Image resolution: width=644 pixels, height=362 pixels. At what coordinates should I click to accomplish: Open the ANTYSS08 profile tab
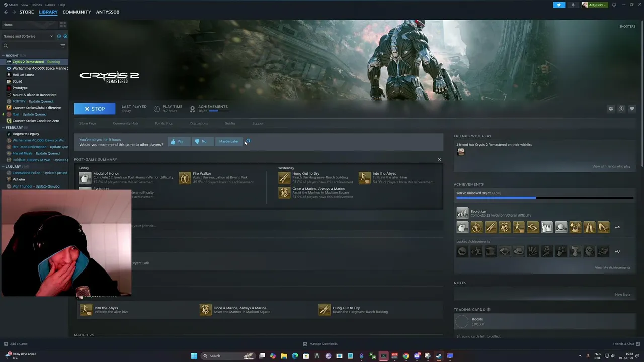coord(108,12)
